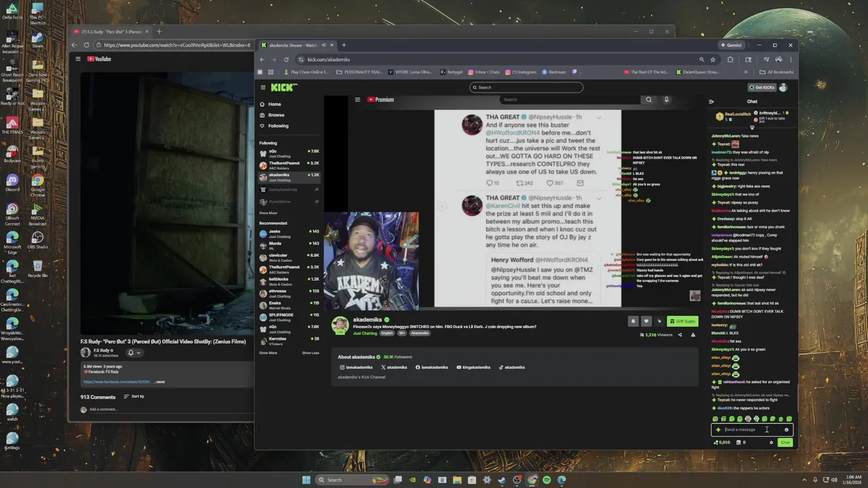Open Murda channel in Recommended
Image resolution: width=868 pixels, height=488 pixels.
289,245
